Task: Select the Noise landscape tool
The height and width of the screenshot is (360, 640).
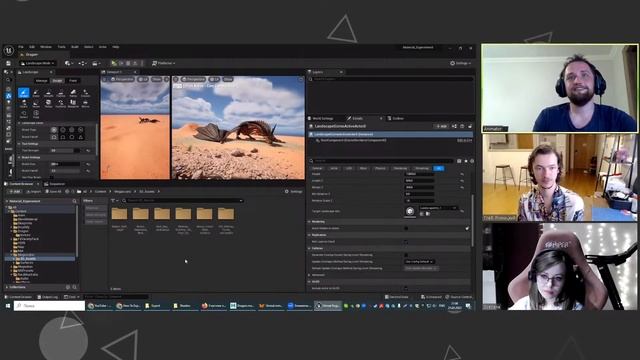Action: [x=36, y=103]
